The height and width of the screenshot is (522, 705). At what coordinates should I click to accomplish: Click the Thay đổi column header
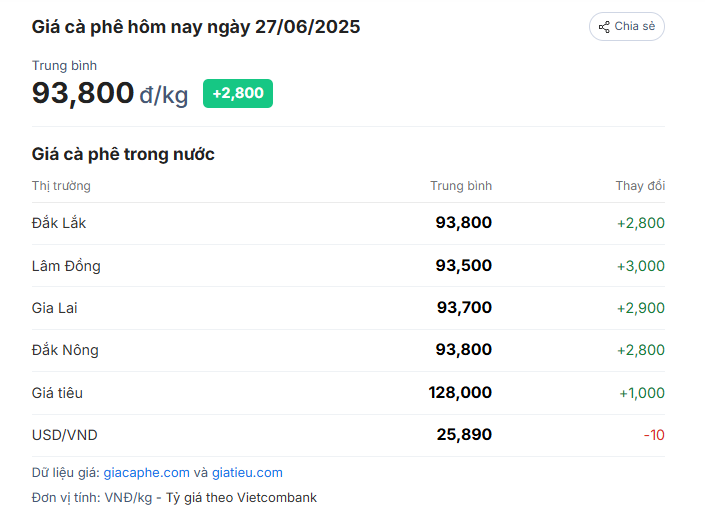(640, 186)
